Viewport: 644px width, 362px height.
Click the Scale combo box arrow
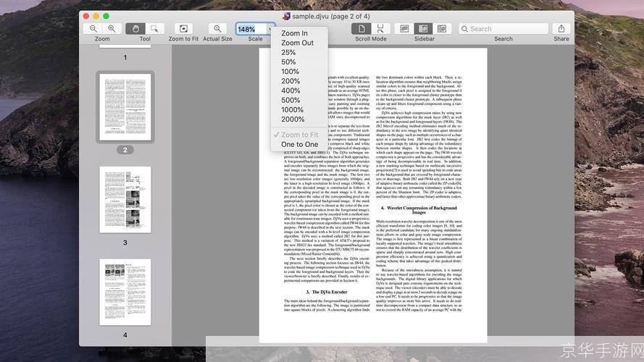click(270, 29)
